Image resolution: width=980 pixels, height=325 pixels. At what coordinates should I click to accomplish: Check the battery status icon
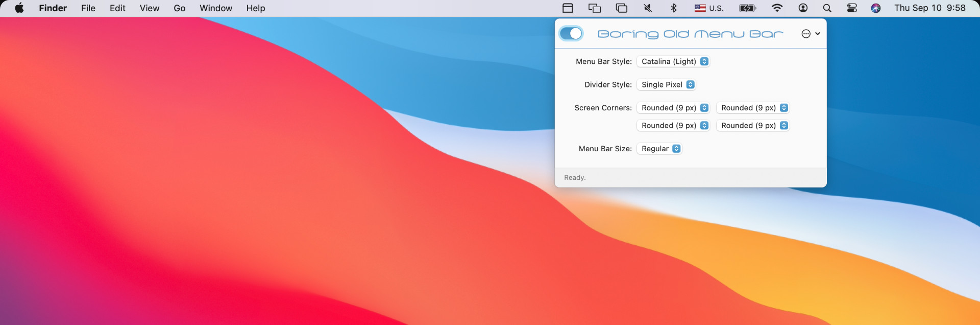click(x=748, y=8)
